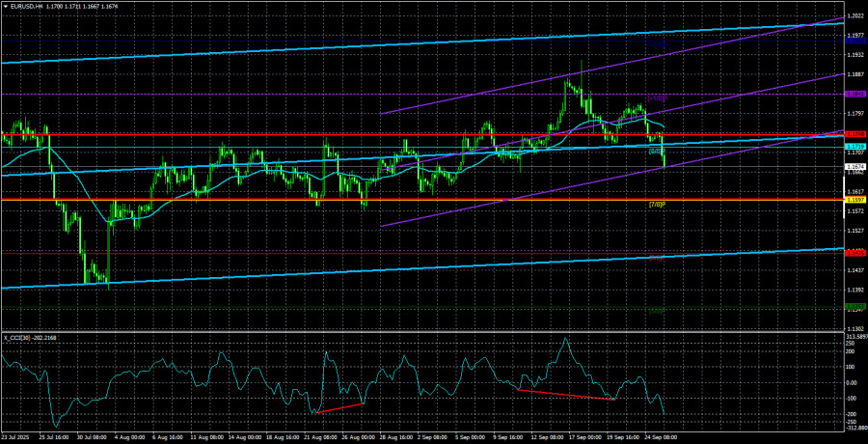Select the current price 1.1674 marker

[x=854, y=167]
